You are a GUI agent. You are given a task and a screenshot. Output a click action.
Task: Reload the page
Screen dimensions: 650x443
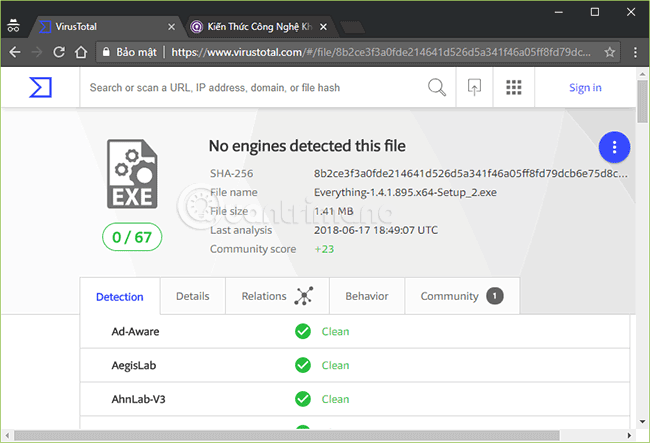pyautogui.click(x=59, y=52)
